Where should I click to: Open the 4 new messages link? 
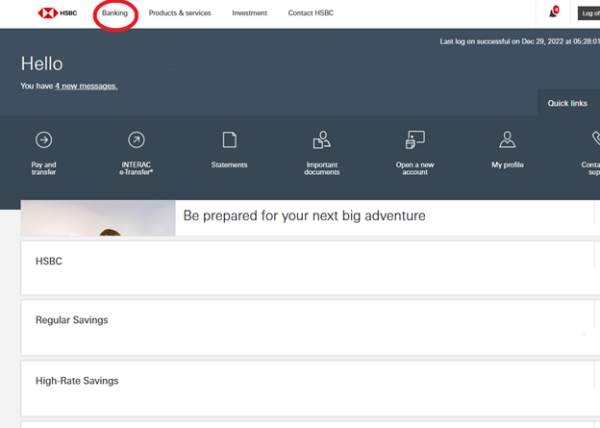tap(86, 86)
